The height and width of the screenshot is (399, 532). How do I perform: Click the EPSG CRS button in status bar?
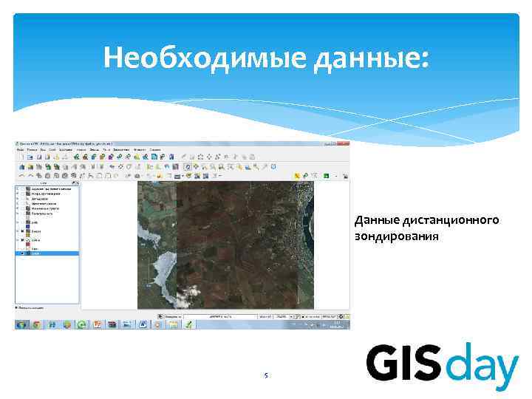tap(329, 316)
